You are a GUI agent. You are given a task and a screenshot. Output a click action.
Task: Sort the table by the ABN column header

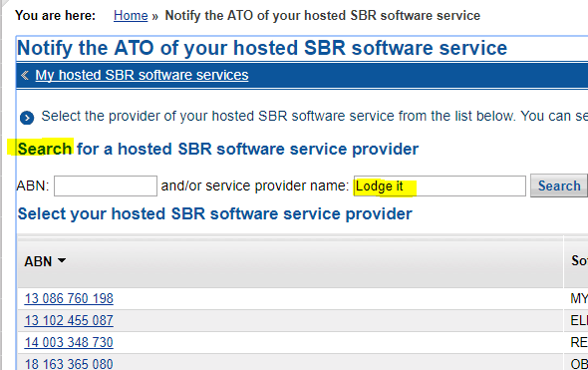[45, 261]
